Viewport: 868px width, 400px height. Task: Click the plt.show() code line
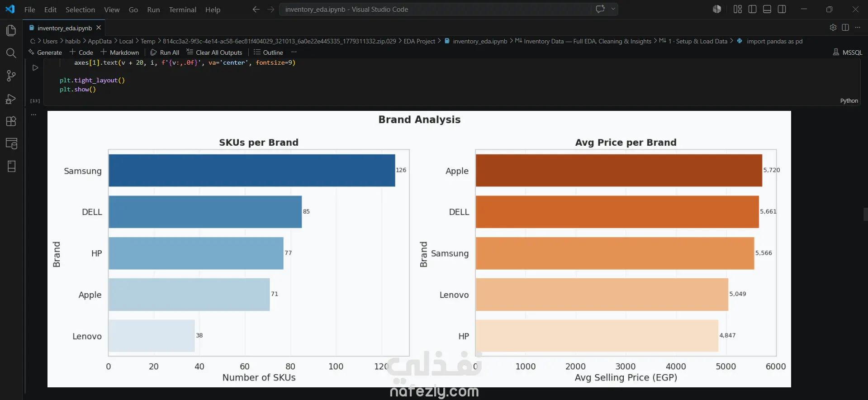pos(78,89)
